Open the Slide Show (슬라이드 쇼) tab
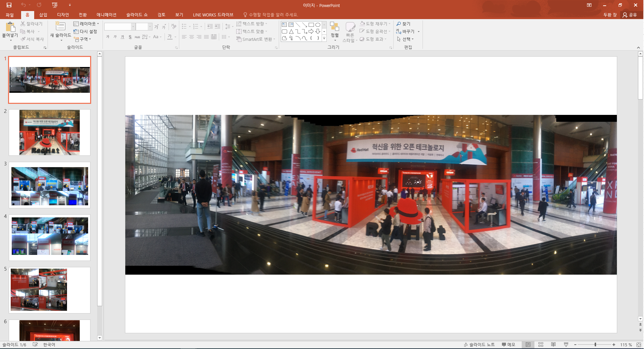 click(x=137, y=15)
